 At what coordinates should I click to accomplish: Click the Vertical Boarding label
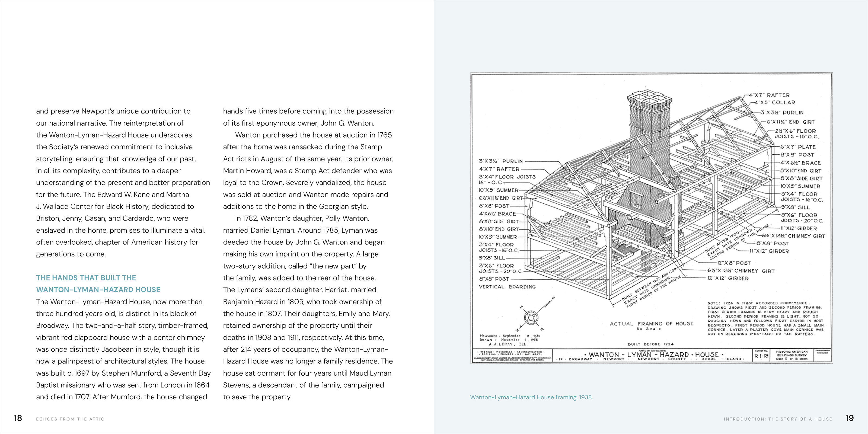[507, 287]
